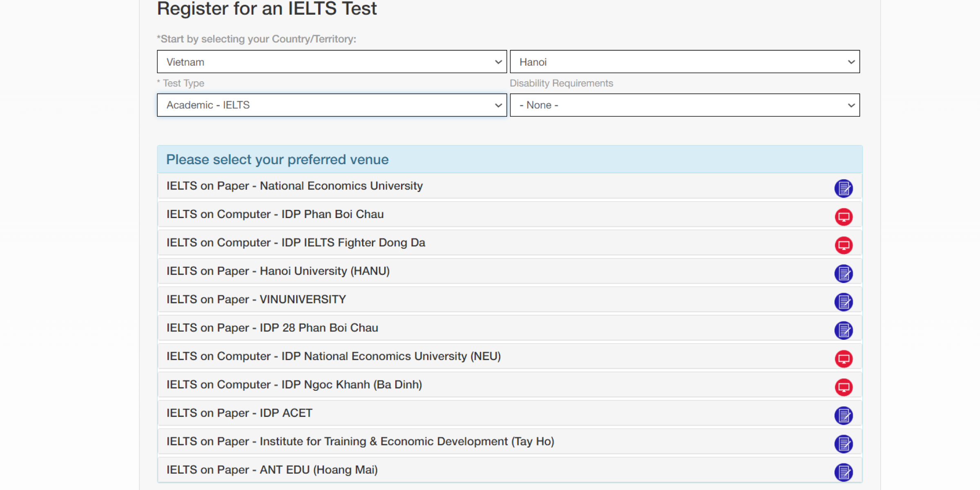980x490 pixels.
Task: Click computer icon for IDP IELTS Fighter Dong Da
Action: [843, 245]
